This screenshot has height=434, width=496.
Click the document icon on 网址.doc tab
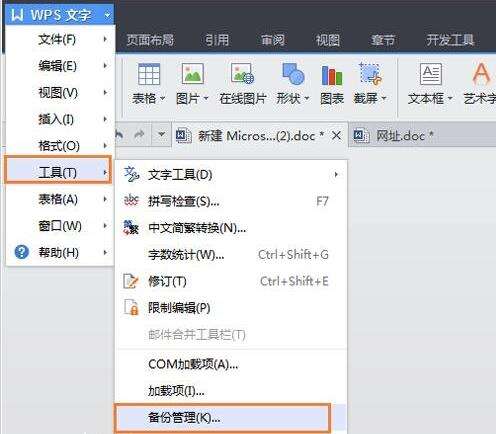coord(361,136)
